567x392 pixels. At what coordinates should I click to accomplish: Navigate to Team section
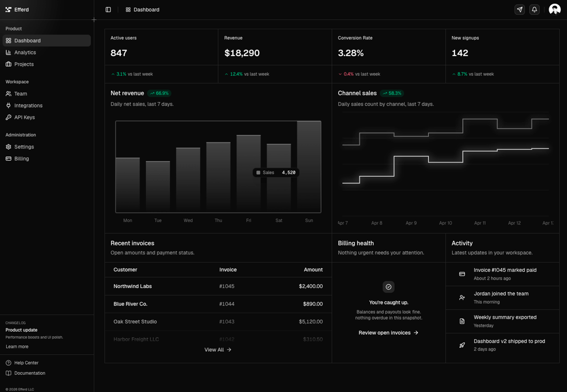click(x=47, y=94)
